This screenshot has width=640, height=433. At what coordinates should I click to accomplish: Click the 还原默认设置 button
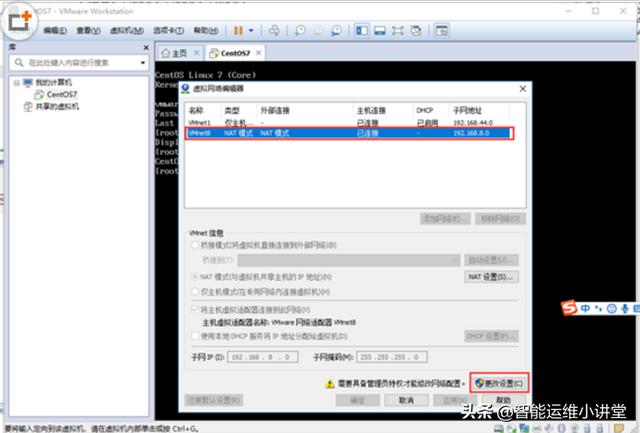tap(213, 400)
